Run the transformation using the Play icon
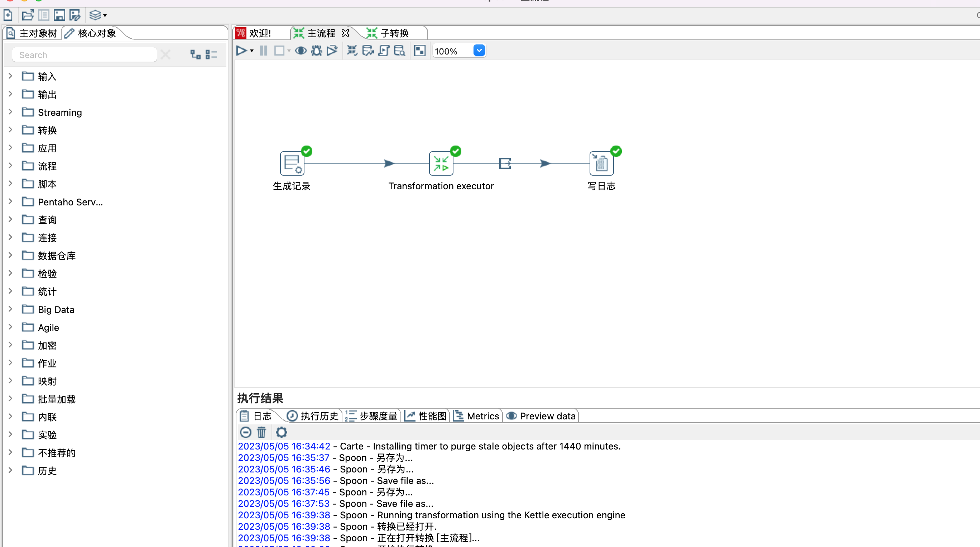Image resolution: width=980 pixels, height=547 pixels. [x=242, y=50]
